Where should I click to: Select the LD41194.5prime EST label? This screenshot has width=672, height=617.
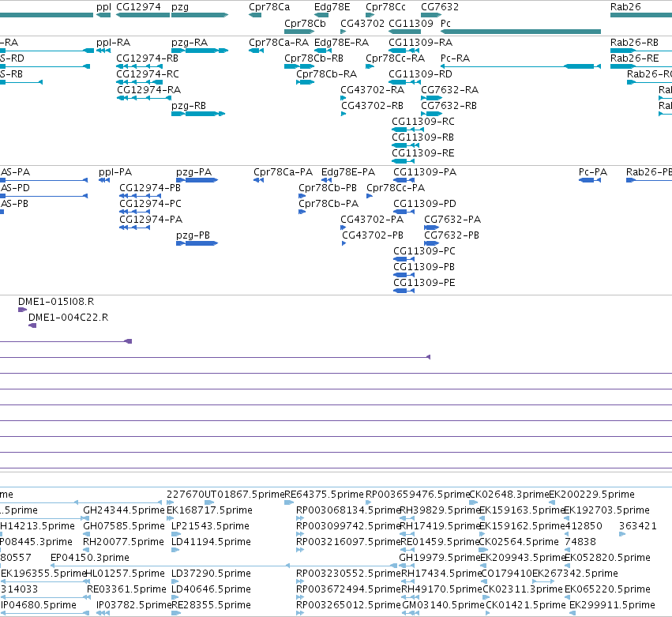(211, 543)
